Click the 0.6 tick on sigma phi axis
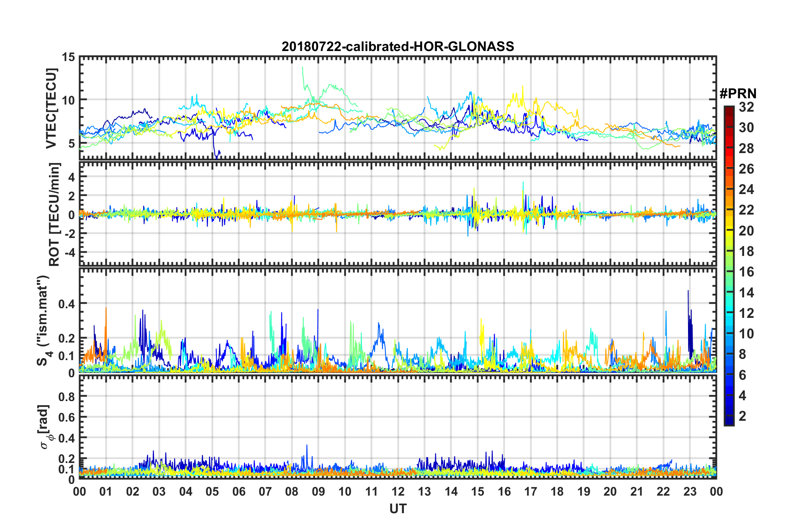796x532 pixels. pos(67,417)
